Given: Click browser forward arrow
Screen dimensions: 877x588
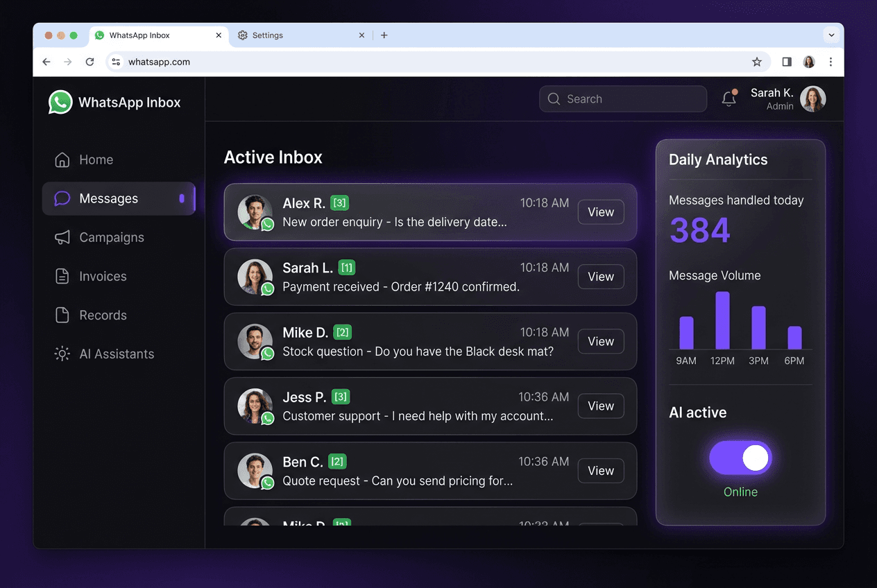Looking at the screenshot, I should (68, 62).
